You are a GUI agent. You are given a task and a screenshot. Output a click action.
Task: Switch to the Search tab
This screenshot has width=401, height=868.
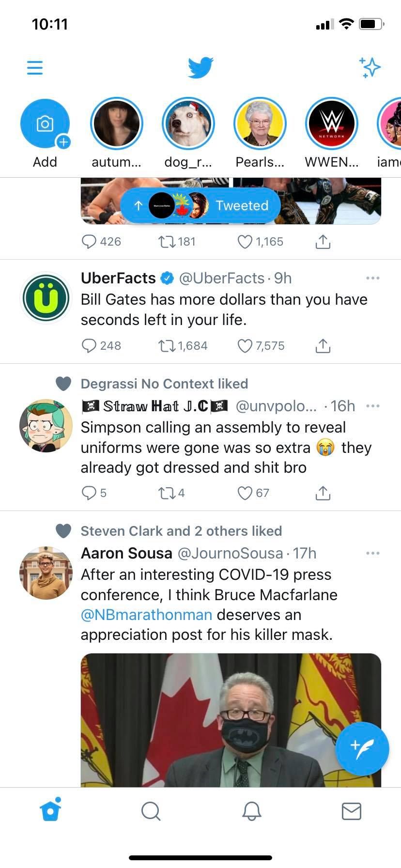point(151,811)
